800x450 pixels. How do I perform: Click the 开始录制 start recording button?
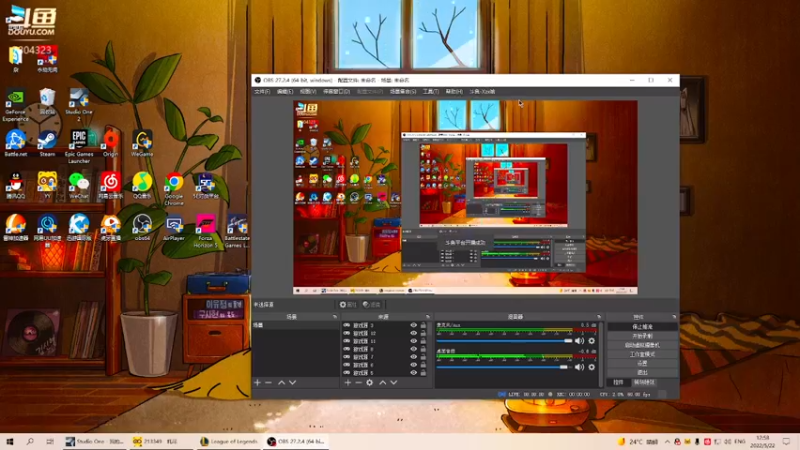pyautogui.click(x=642, y=336)
